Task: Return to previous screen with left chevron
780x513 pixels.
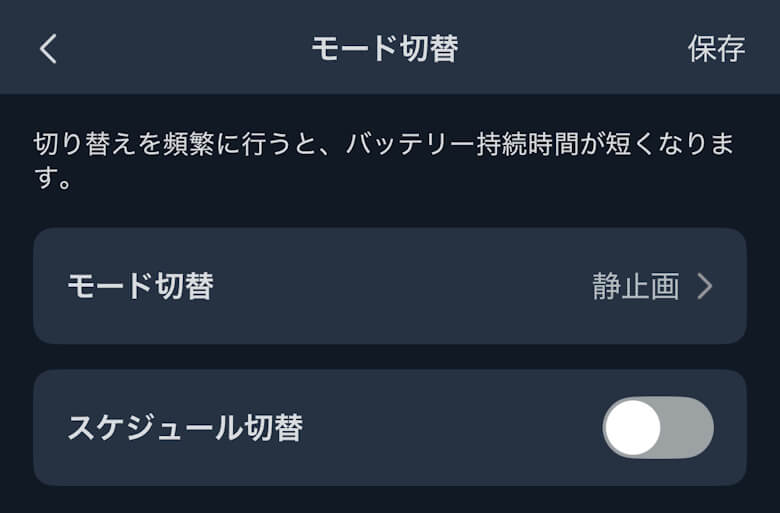Action: pyautogui.click(x=48, y=49)
